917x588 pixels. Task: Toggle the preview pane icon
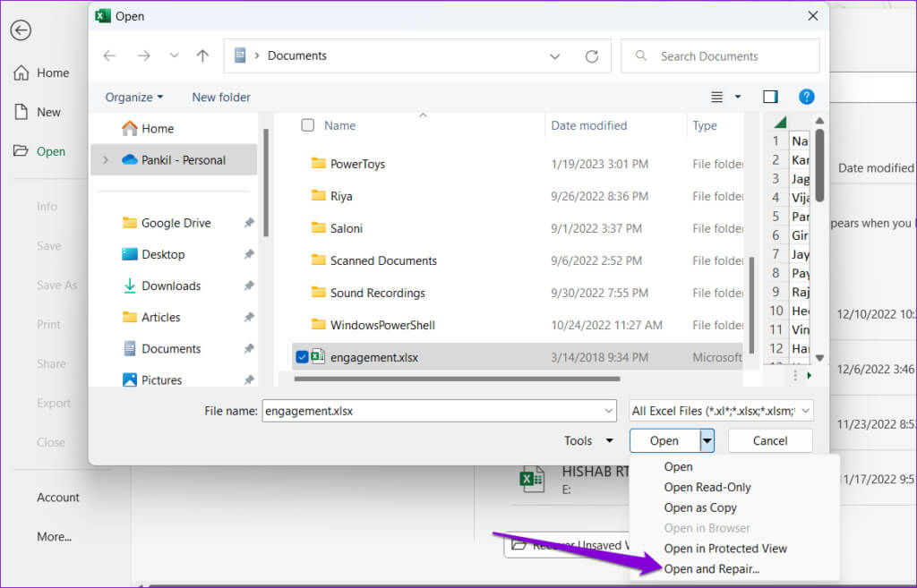(770, 97)
